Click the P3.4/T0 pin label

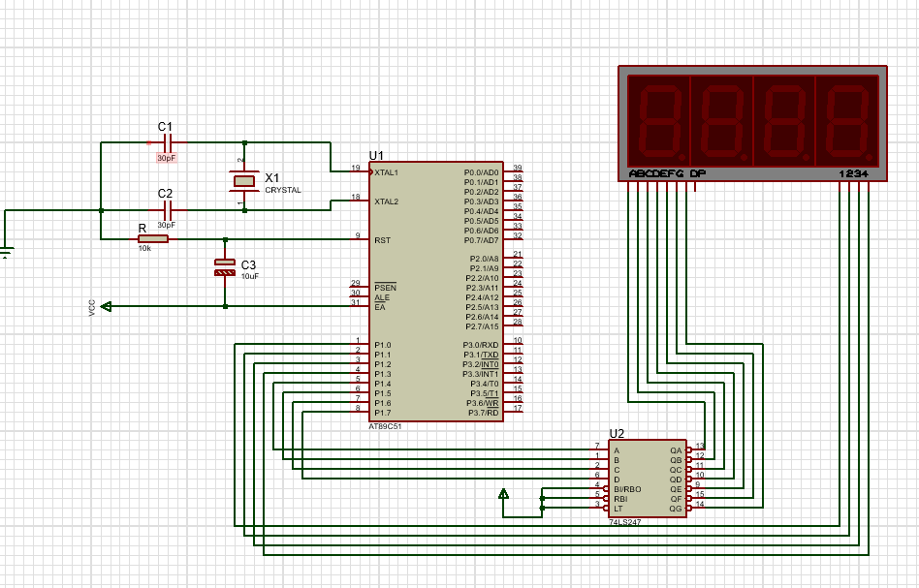pos(485,385)
